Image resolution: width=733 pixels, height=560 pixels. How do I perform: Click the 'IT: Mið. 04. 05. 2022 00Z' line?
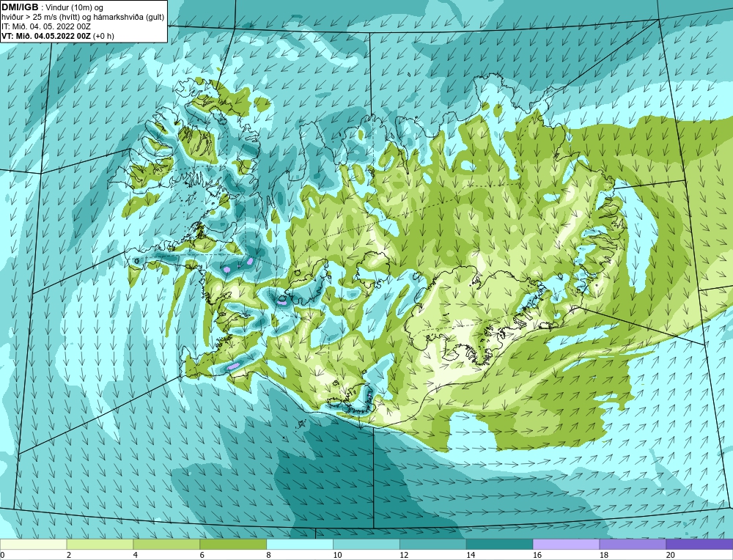pyautogui.click(x=45, y=26)
